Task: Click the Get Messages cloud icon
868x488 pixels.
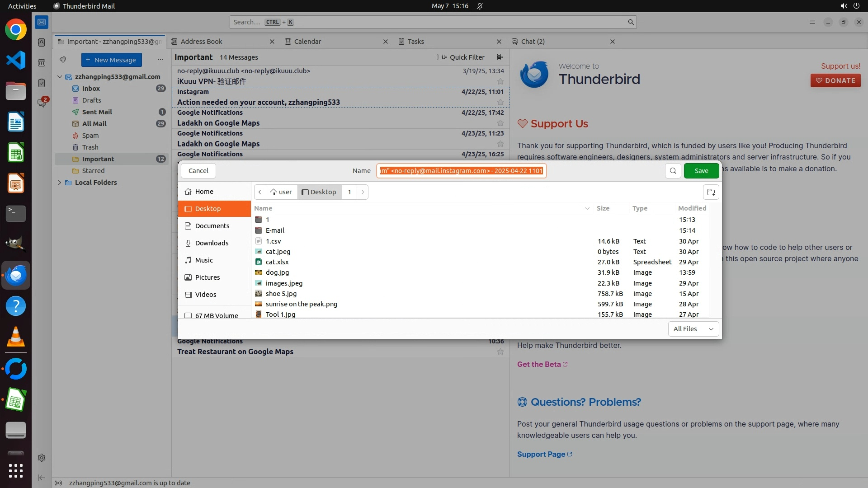Action: coord(63,60)
